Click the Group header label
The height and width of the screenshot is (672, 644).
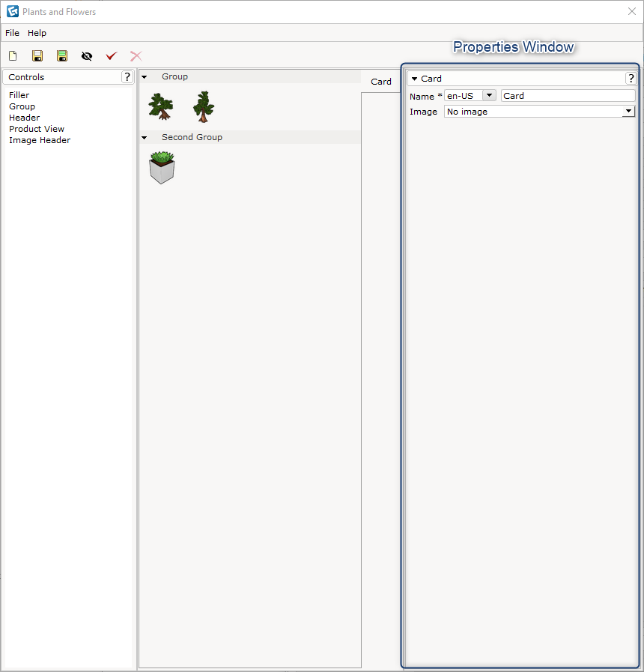pos(174,76)
